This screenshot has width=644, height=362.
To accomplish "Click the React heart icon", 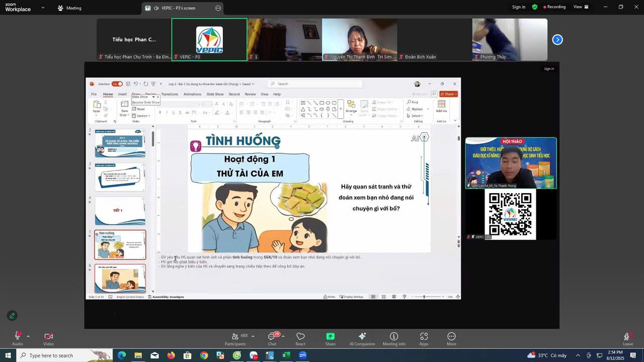I will coord(300,337).
